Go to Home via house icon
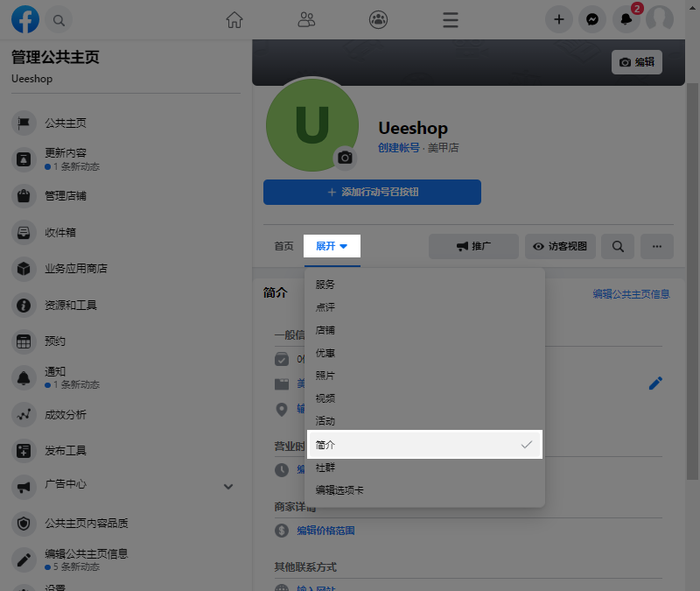Screen dimensions: 700x591 pos(234,19)
